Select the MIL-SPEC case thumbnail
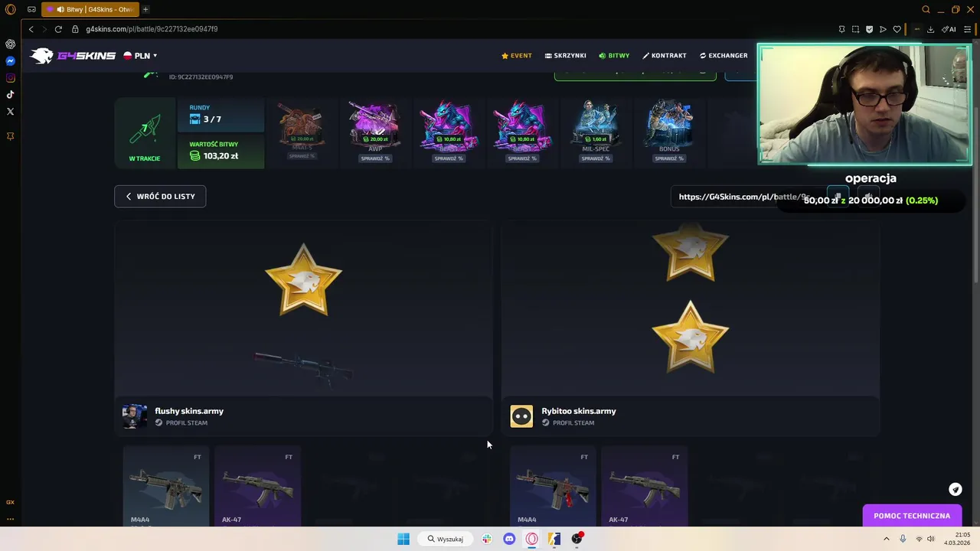The width and height of the screenshot is (980, 551). [596, 124]
